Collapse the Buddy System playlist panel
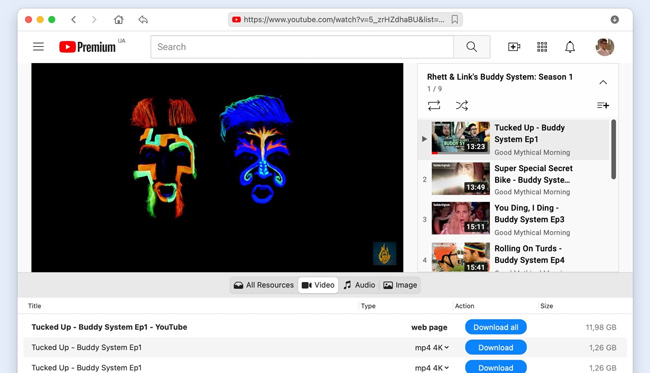 [x=603, y=82]
